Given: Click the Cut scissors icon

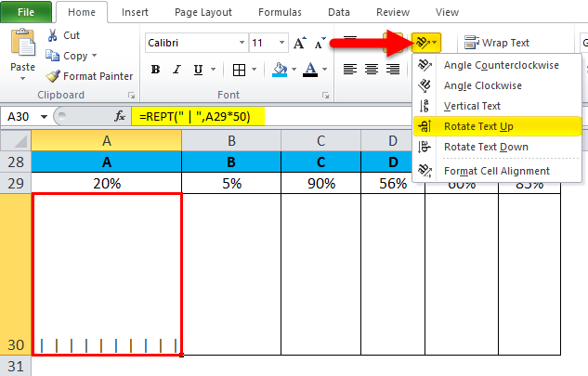Looking at the screenshot, I should point(52,35).
